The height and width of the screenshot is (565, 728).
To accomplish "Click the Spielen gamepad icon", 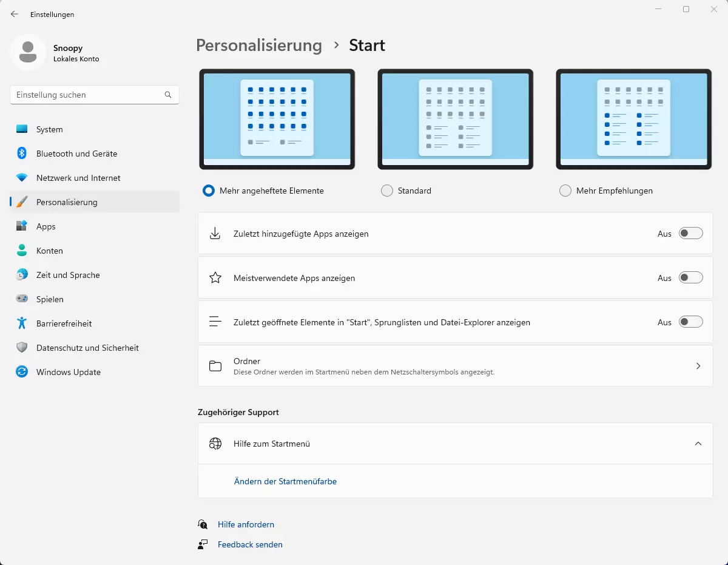I will pos(22,299).
